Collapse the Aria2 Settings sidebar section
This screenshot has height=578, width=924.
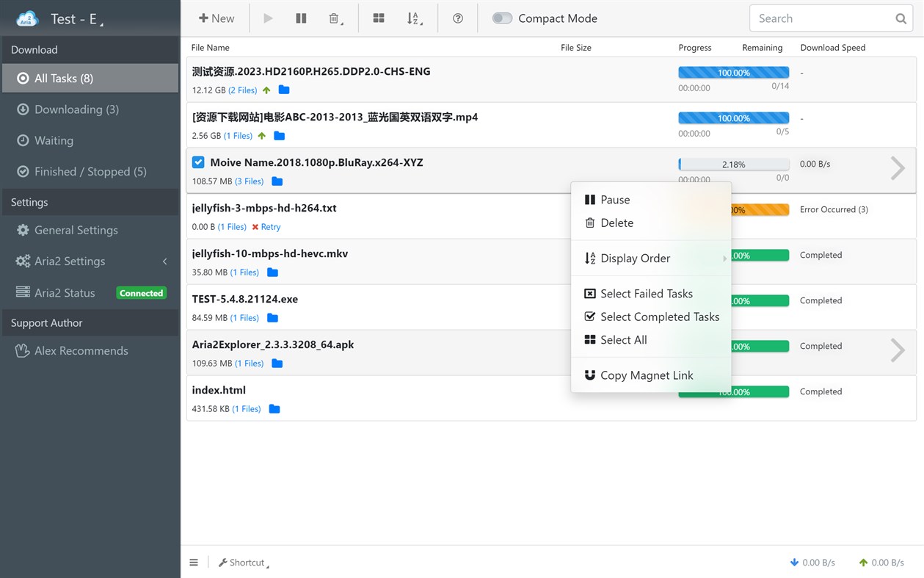164,261
